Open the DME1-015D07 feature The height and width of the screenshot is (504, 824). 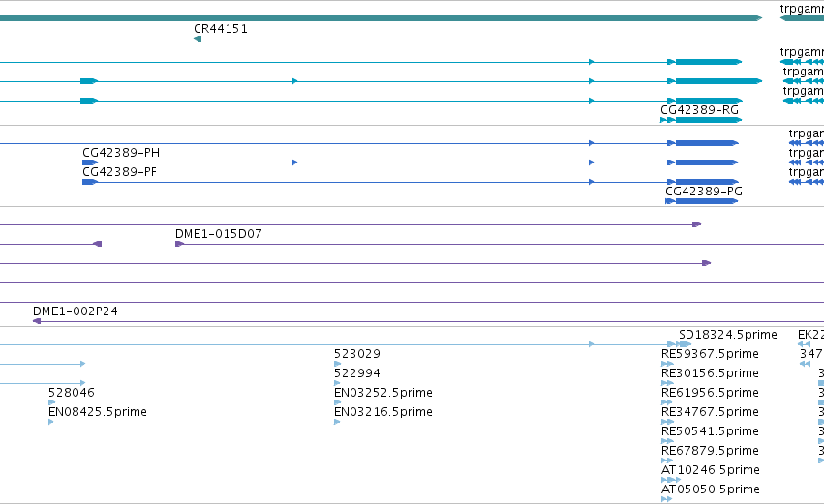click(x=219, y=234)
